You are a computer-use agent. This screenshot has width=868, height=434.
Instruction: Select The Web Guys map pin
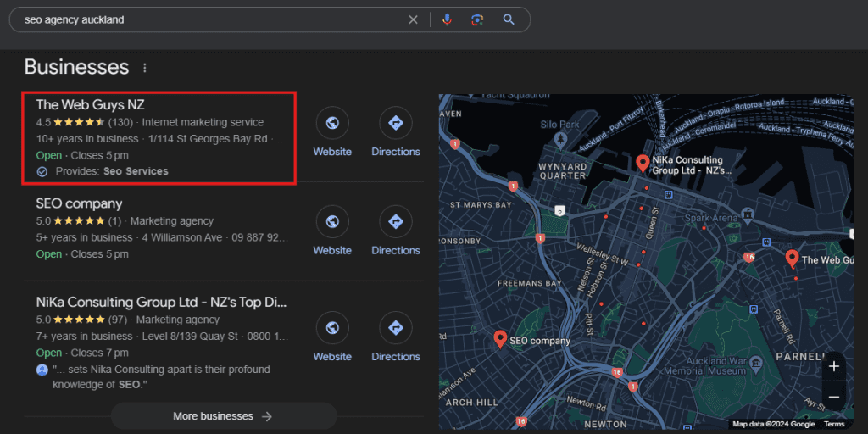point(793,259)
